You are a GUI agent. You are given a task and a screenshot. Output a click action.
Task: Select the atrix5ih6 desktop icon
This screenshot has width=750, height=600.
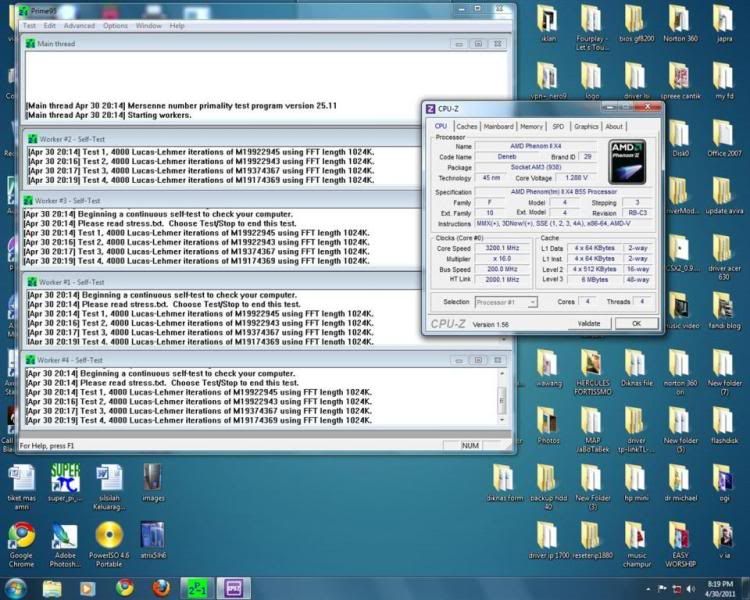point(153,540)
